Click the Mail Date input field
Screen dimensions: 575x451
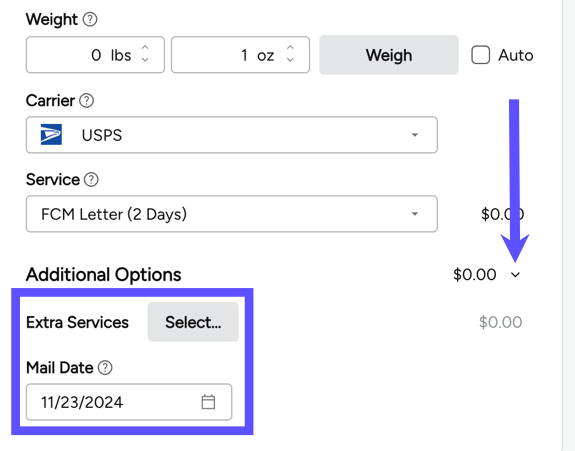(x=129, y=402)
